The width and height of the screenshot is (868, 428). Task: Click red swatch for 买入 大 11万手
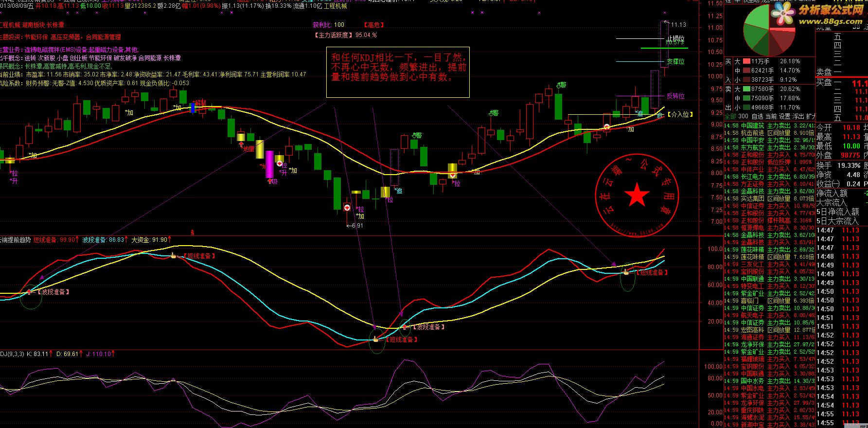[x=746, y=61]
